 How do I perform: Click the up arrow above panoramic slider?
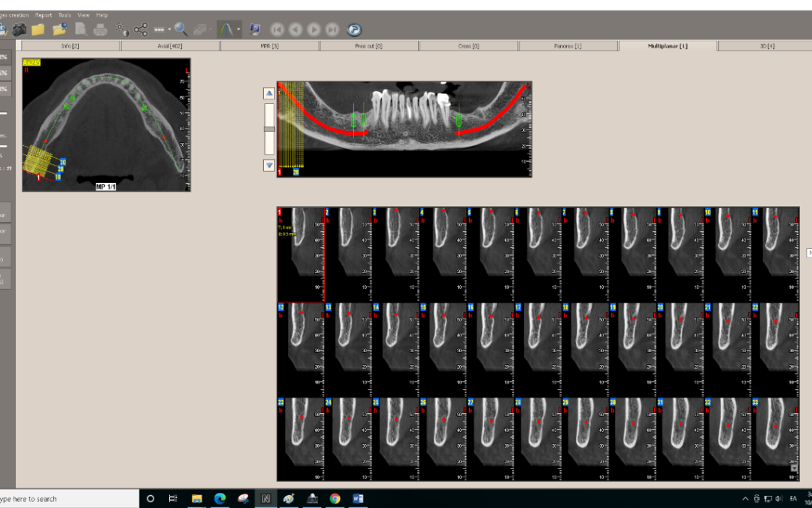[269, 93]
